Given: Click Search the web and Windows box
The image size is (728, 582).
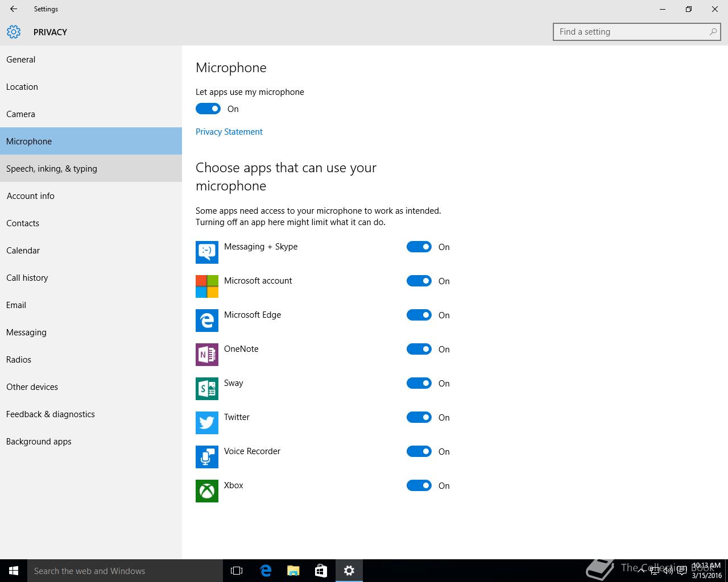Looking at the screenshot, I should coord(125,571).
